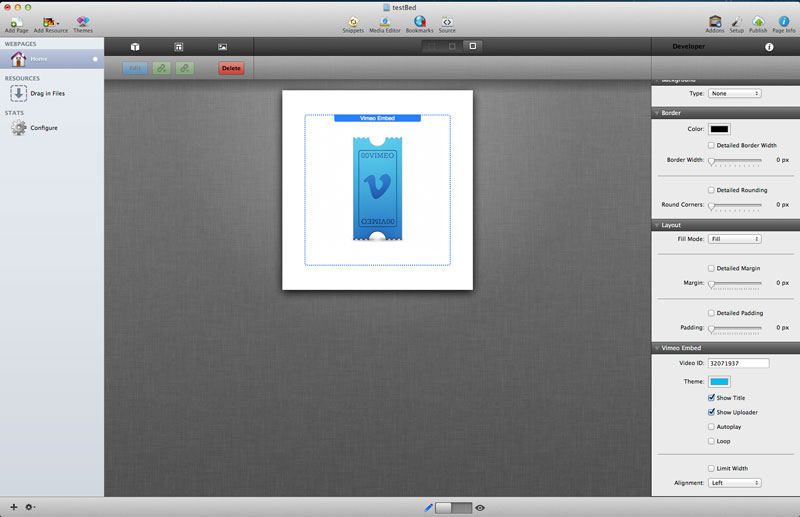Click the Video ID input field

click(738, 363)
